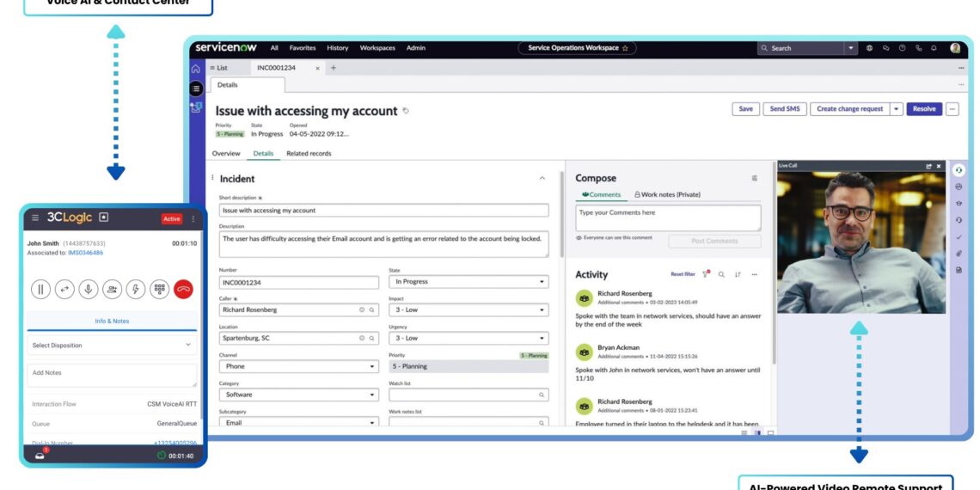The image size is (980, 490).
Task: Open the Workspaces menu
Action: [377, 47]
